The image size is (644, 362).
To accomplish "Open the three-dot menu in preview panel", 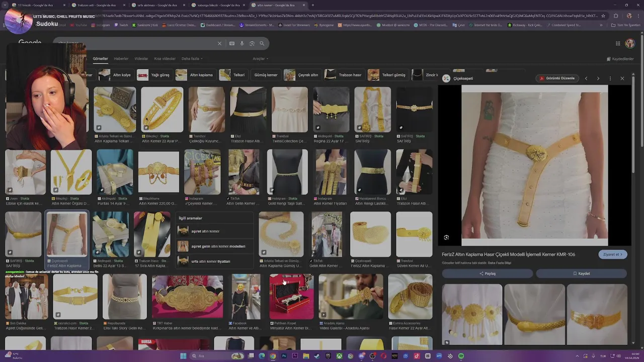I will point(610,78).
